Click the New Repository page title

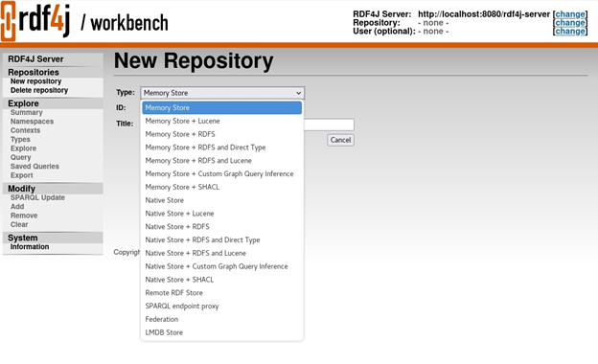coord(194,61)
